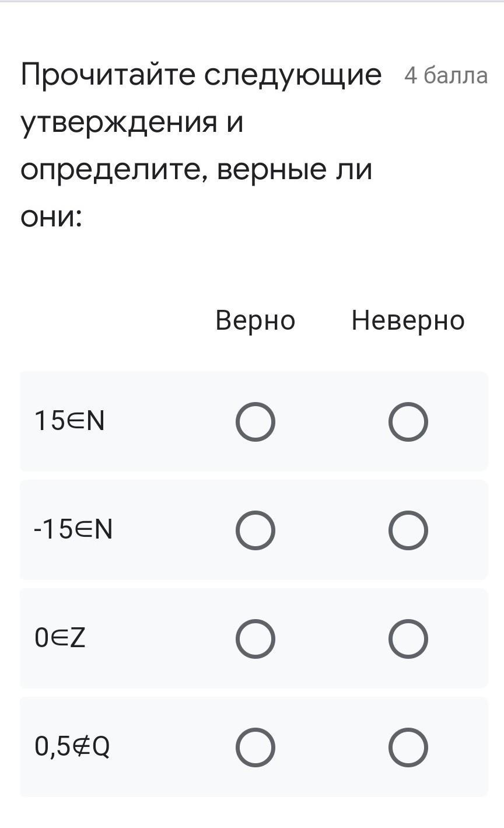Click the Неверно column header
Screen dimensions: 504x828
pyautogui.click(x=408, y=320)
